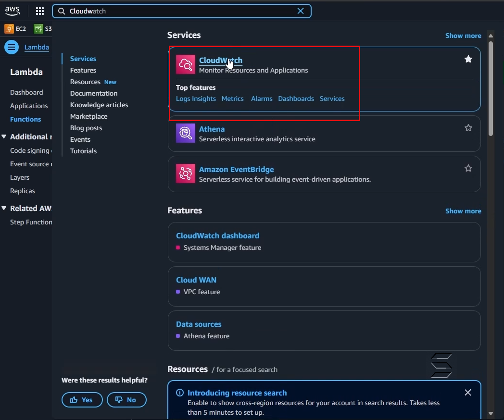This screenshot has width=504, height=420.
Task: Select the Knowledge articles category
Action: 99,105
